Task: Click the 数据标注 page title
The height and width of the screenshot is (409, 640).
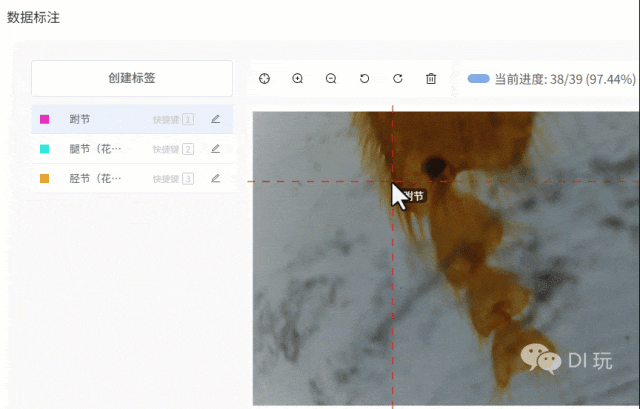Action: tap(33, 18)
